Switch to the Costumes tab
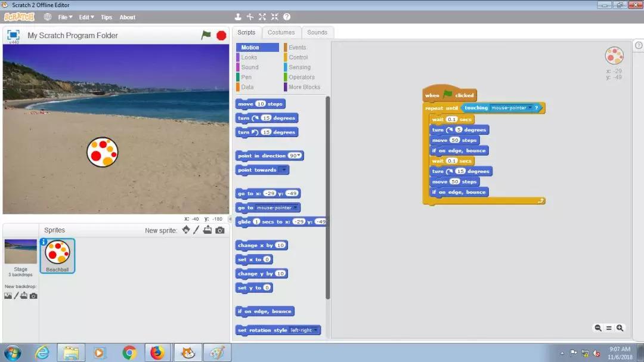644x362 pixels. click(281, 32)
